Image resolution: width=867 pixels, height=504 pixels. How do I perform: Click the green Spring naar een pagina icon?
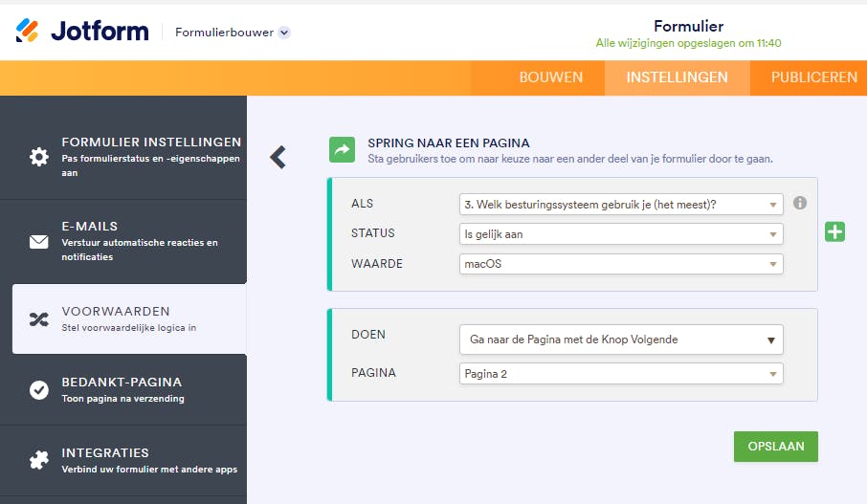pyautogui.click(x=343, y=150)
